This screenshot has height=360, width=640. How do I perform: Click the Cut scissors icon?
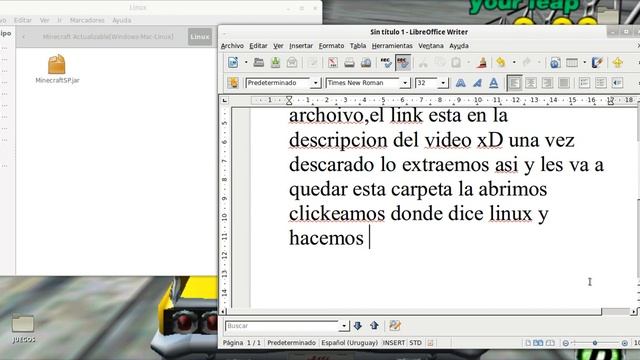pos(423,62)
